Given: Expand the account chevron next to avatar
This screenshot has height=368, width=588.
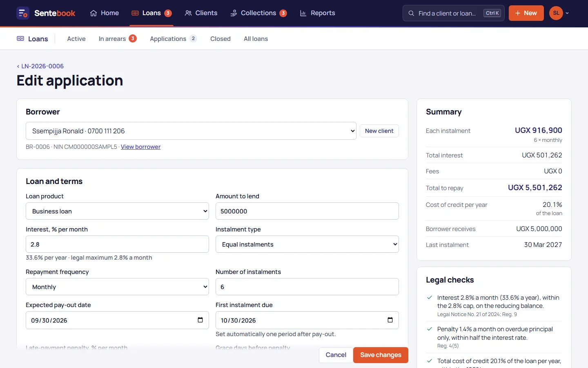Looking at the screenshot, I should [x=567, y=13].
